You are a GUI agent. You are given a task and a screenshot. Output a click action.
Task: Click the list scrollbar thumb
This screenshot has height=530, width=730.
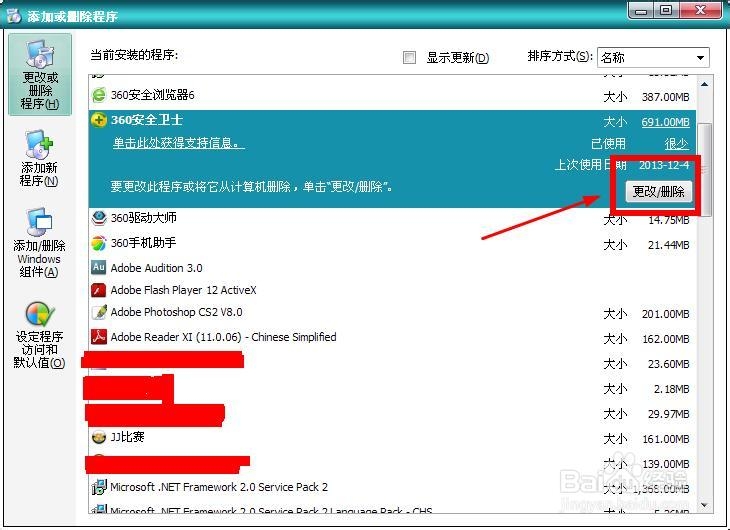coord(704,170)
